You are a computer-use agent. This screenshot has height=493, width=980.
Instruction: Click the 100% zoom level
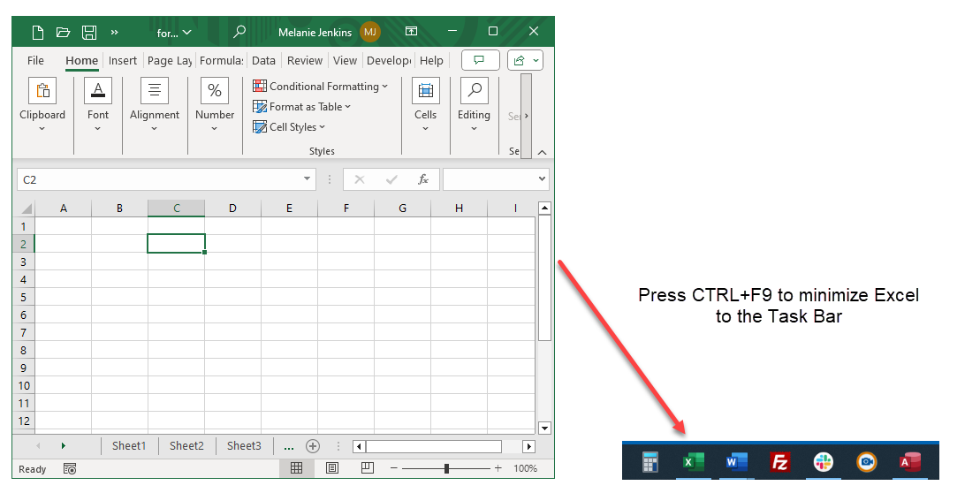click(525, 468)
